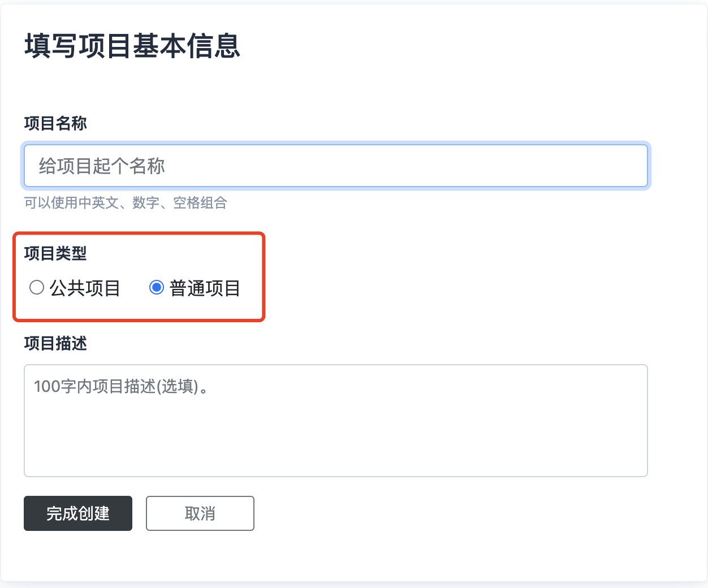Finish creating project via dark 完成创建 button
The image size is (708, 588).
coord(78,513)
